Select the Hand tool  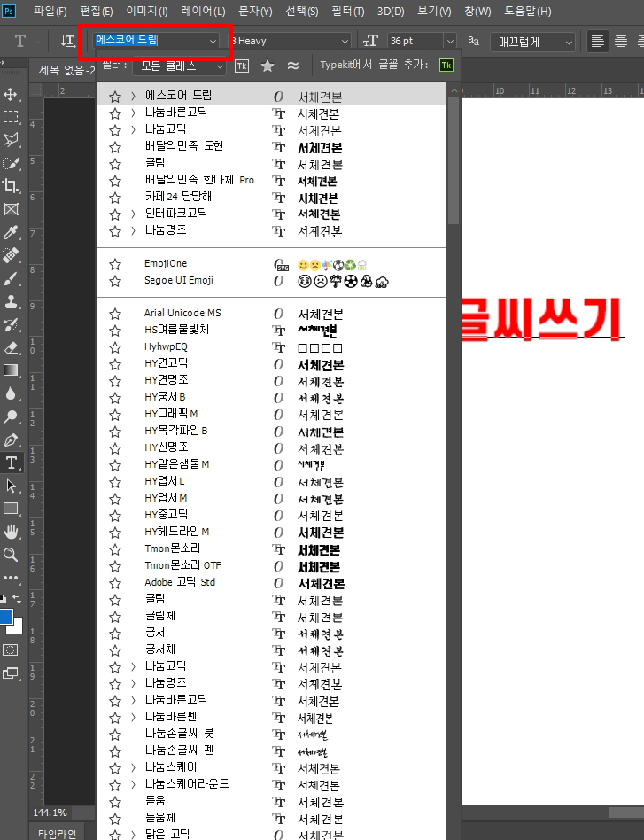(x=10, y=532)
